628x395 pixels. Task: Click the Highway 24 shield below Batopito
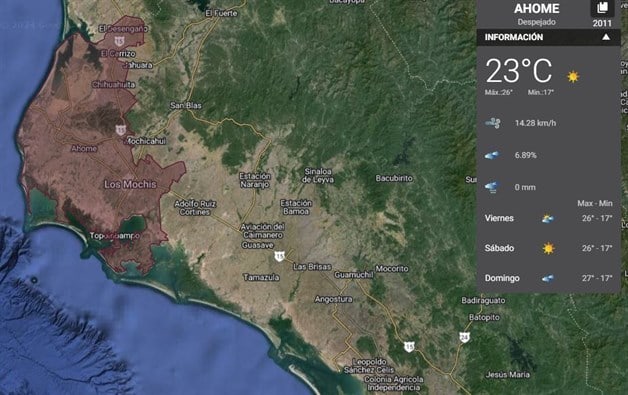coord(464,337)
